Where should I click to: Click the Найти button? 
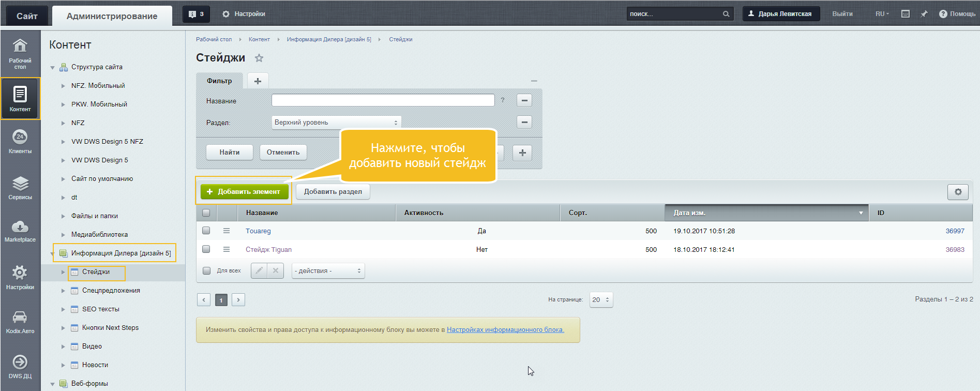pos(230,152)
